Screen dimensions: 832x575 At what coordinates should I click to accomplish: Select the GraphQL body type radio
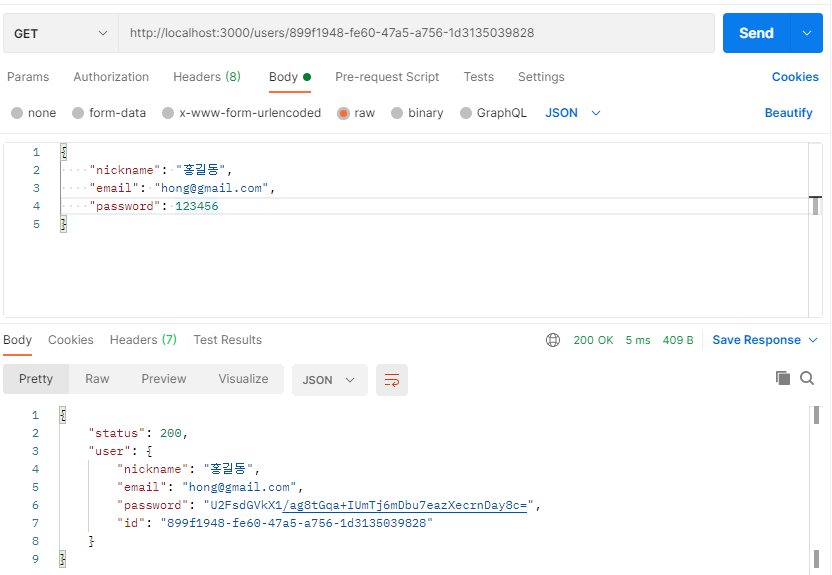point(466,113)
